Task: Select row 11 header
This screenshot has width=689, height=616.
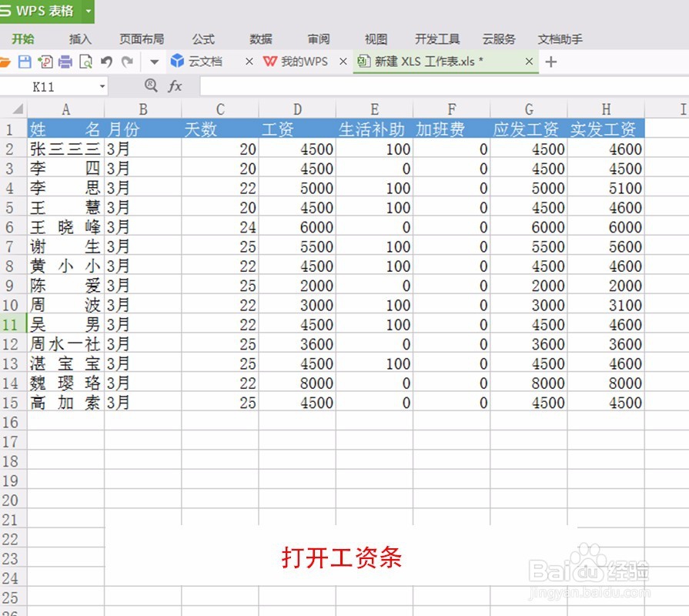Action: tap(10, 324)
